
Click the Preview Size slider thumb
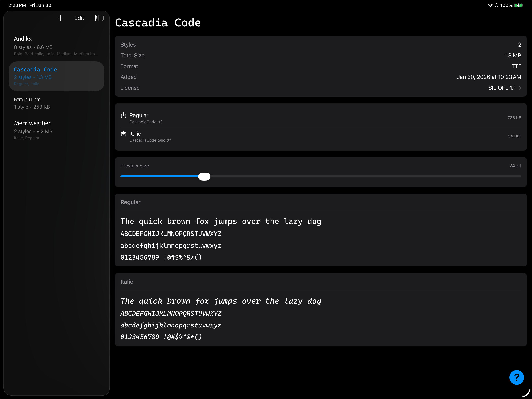coord(204,177)
